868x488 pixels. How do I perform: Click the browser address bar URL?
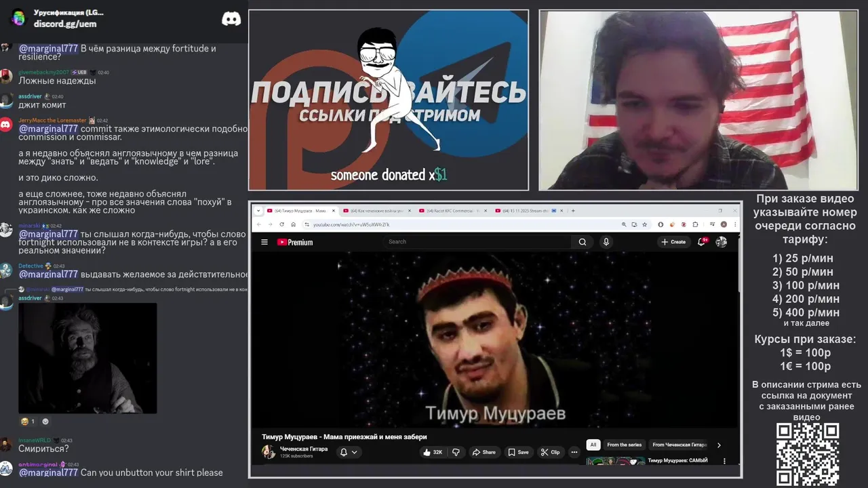(x=351, y=224)
